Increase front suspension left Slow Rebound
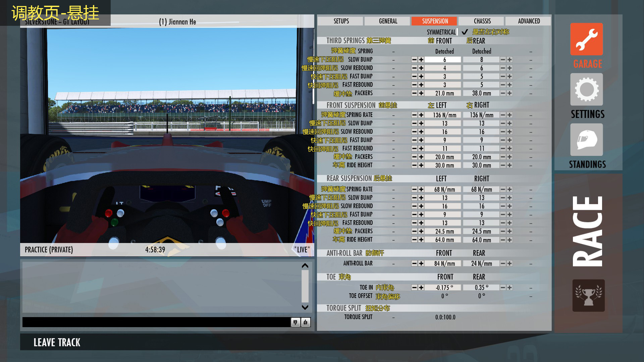The width and height of the screenshot is (644, 362). click(x=421, y=132)
